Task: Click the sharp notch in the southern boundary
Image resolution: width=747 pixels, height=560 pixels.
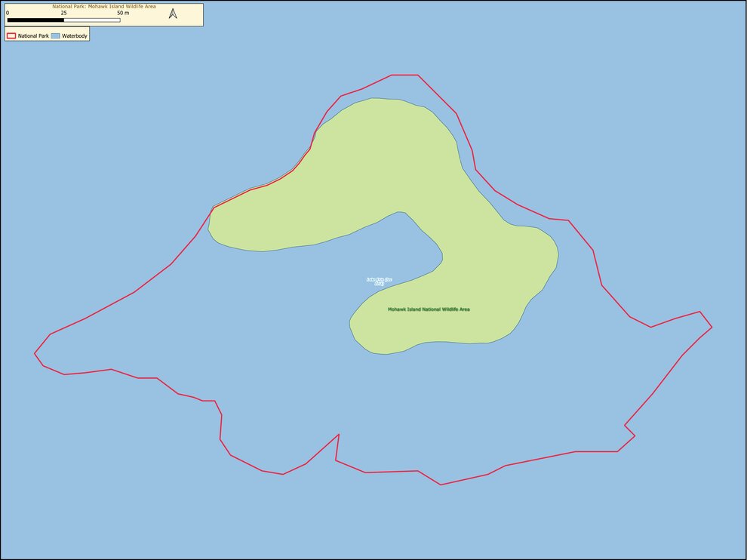Action: 338,435
